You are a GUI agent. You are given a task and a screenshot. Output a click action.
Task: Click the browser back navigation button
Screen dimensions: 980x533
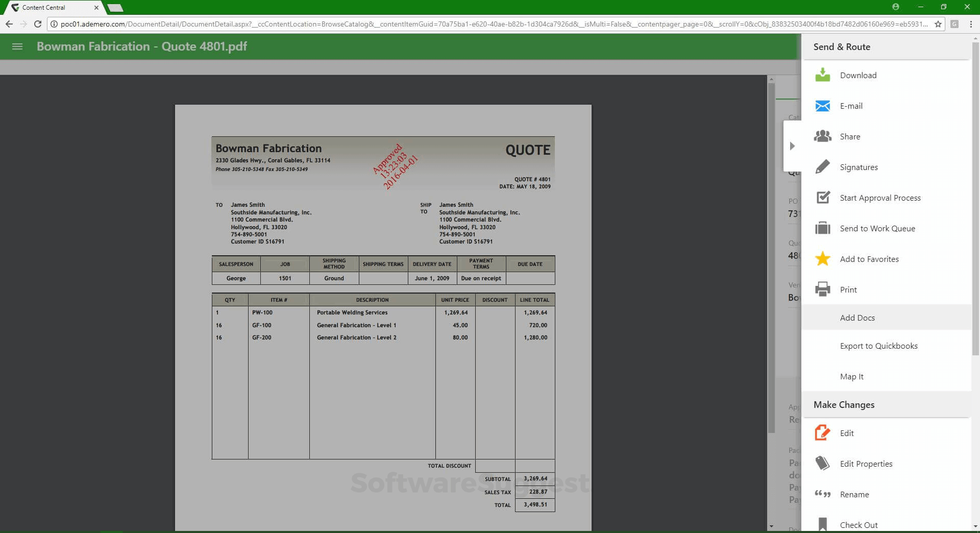[9, 24]
